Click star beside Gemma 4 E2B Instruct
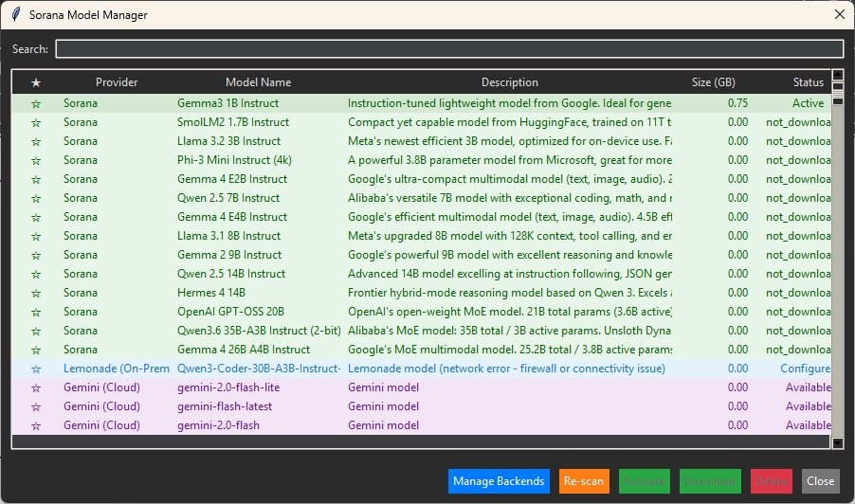 36,179
